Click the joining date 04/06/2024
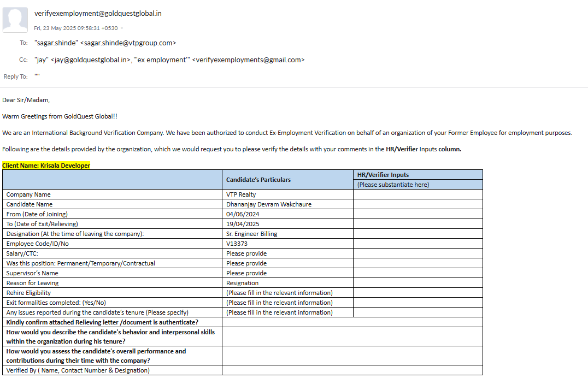The width and height of the screenshot is (588, 378). click(243, 214)
